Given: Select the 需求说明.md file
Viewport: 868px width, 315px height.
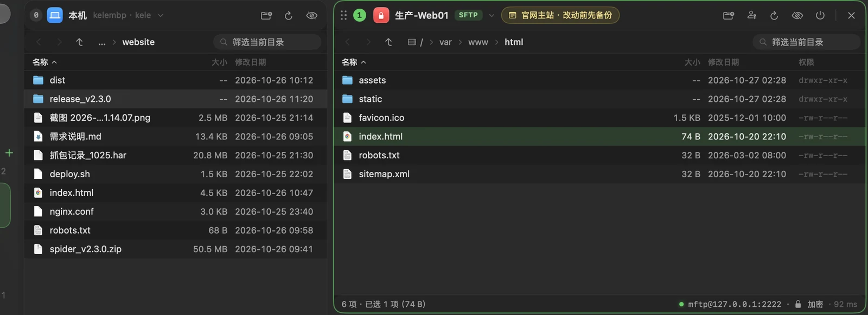Looking at the screenshot, I should (x=176, y=137).
